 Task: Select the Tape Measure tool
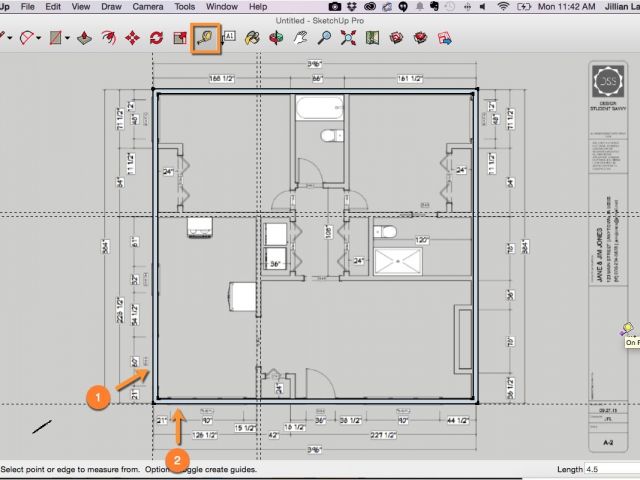click(x=208, y=38)
